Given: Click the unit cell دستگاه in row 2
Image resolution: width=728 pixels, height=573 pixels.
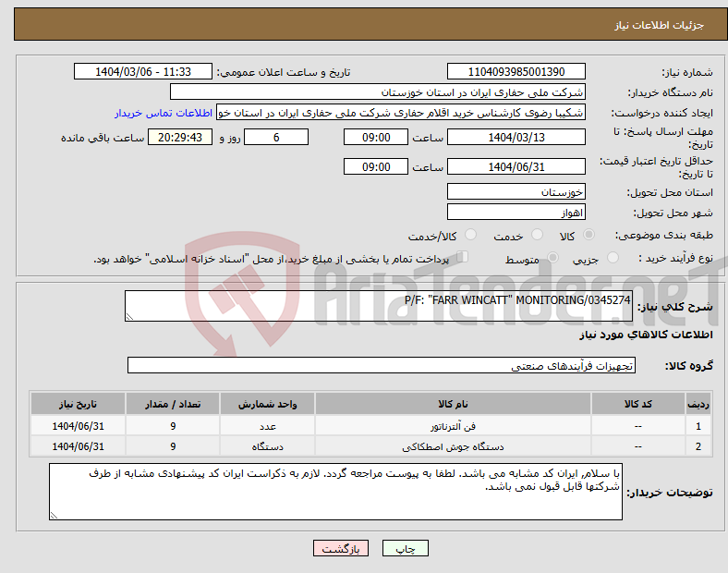Looking at the screenshot, I should tap(267, 446).
